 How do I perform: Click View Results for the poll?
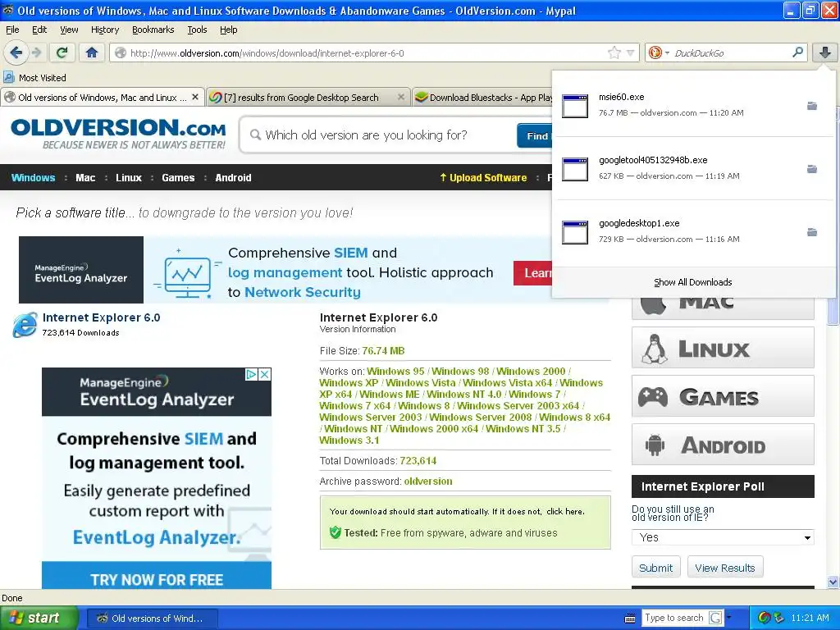tap(725, 568)
